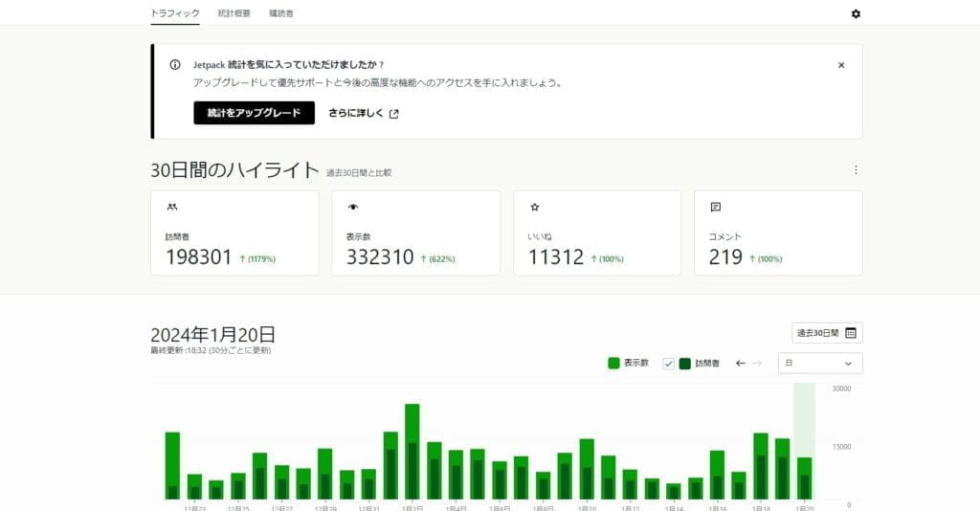Open the settings gear icon
Viewport: 980px width, 511px height.
856,13
